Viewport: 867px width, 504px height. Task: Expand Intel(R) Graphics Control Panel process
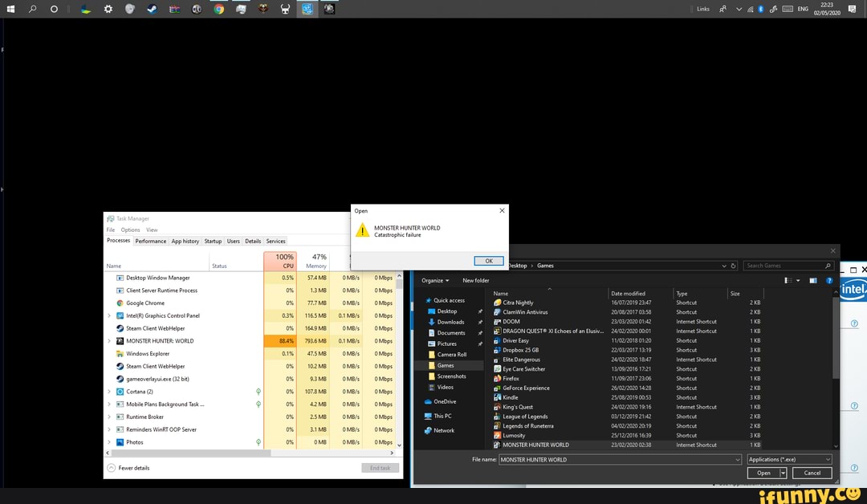pyautogui.click(x=109, y=316)
